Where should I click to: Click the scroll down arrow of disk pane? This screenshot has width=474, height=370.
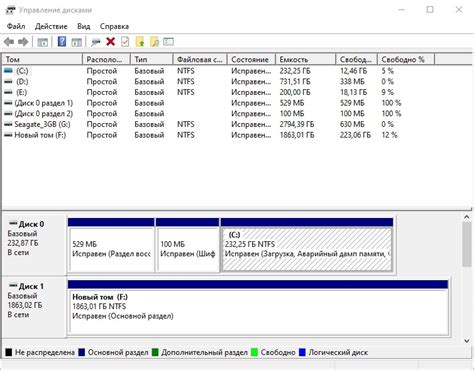467,341
